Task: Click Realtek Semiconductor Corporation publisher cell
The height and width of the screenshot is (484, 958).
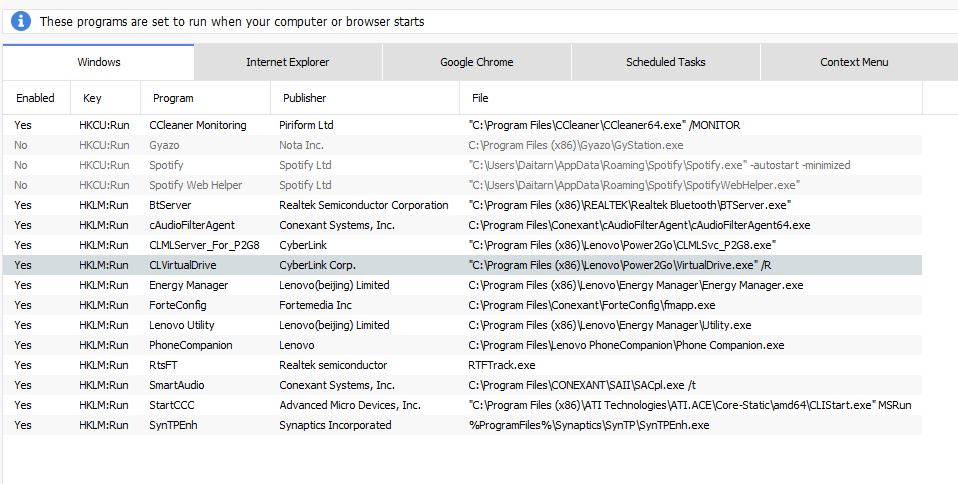Action: [364, 205]
